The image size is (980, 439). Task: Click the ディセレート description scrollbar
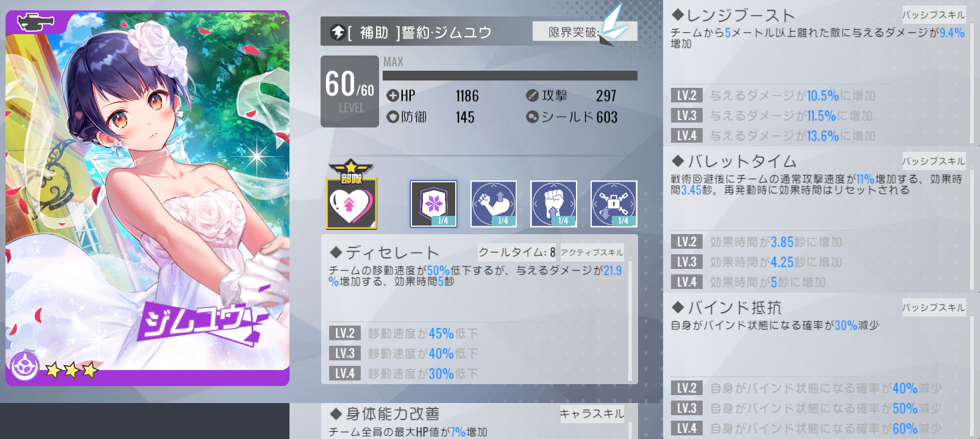(x=630, y=321)
